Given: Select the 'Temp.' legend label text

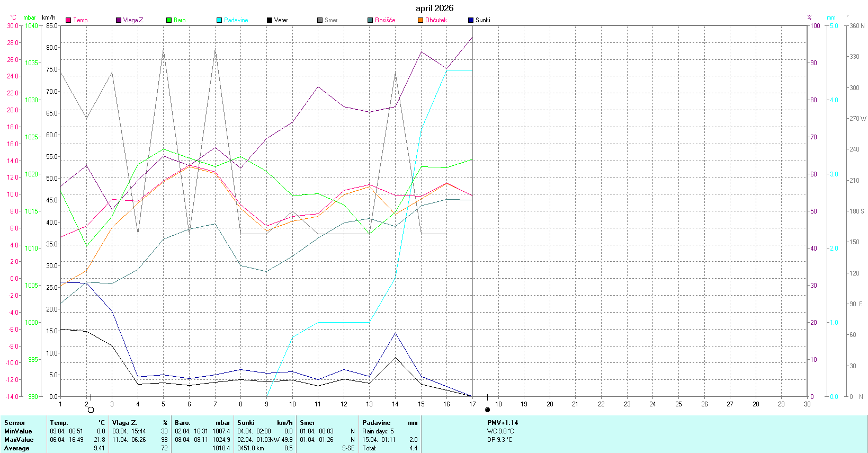Looking at the screenshot, I should point(81,20).
